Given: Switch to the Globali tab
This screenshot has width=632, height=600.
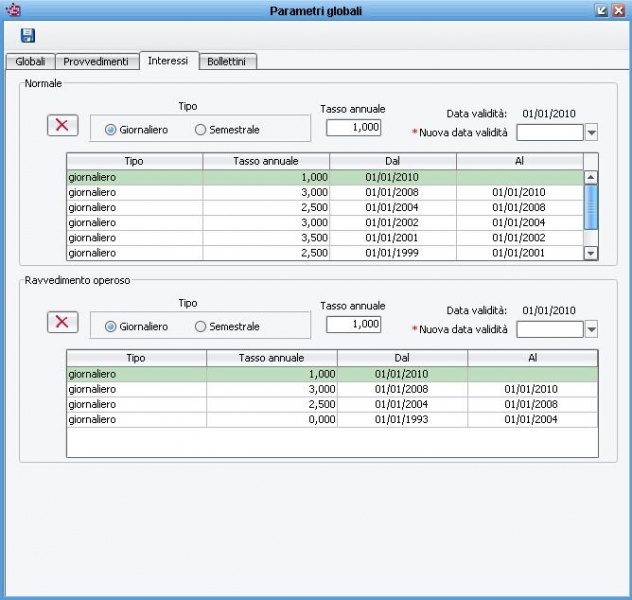Looking at the screenshot, I should [30, 62].
